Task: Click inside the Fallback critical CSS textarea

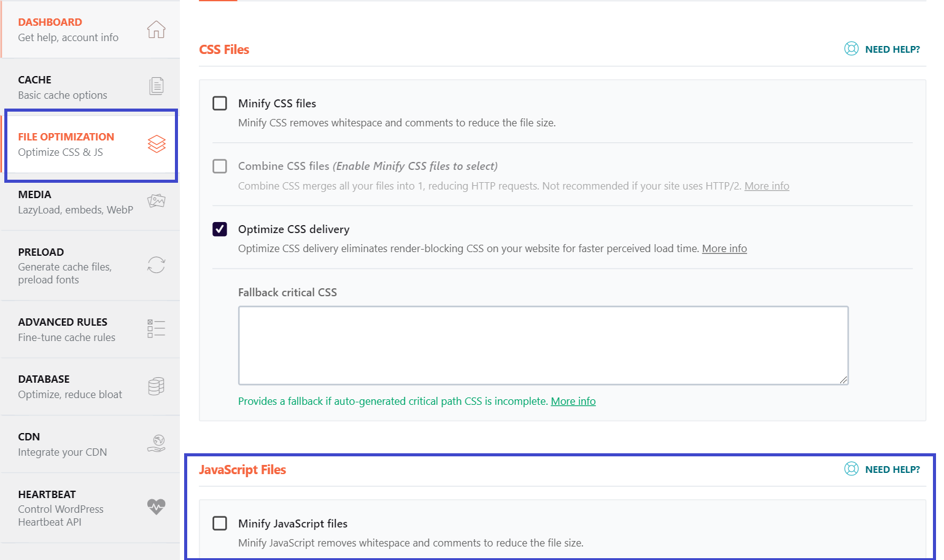Action: click(x=543, y=345)
